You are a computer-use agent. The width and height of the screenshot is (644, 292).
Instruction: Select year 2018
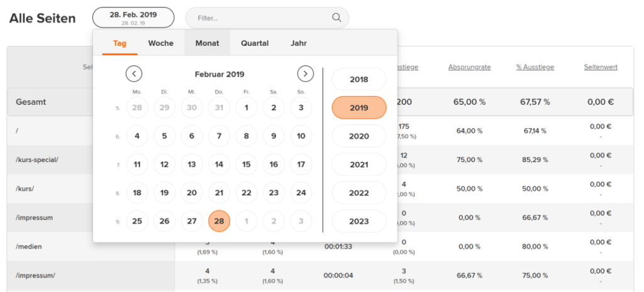click(359, 80)
